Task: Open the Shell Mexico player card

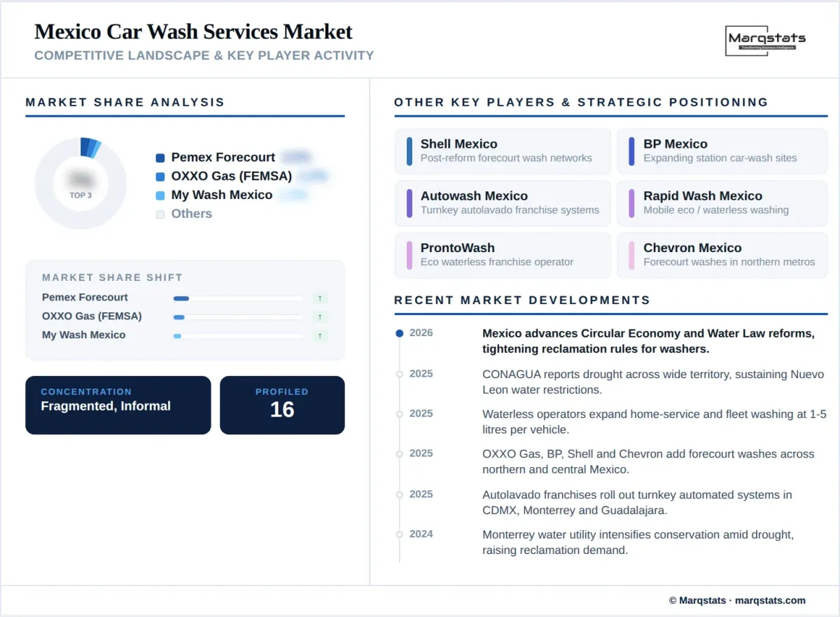Action: click(x=503, y=151)
